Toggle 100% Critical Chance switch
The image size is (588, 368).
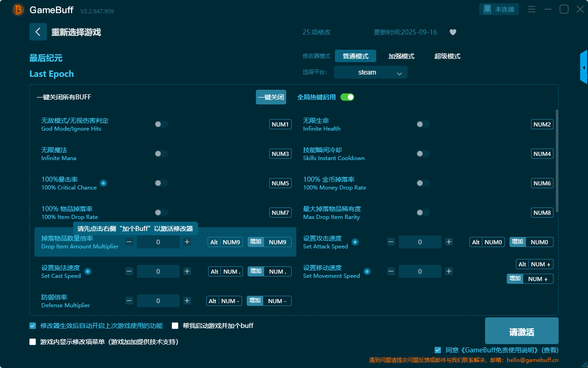[x=161, y=183]
